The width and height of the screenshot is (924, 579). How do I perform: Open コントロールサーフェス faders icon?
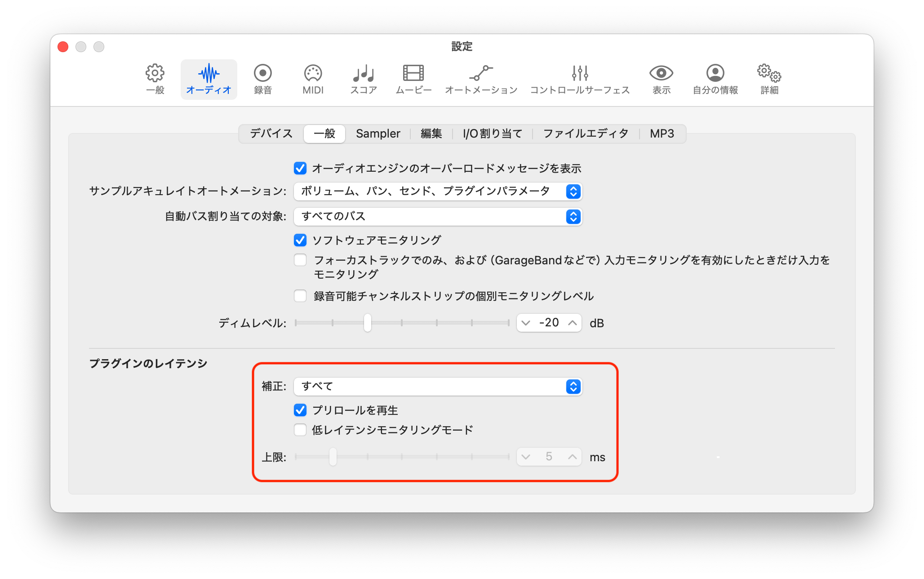point(580,79)
